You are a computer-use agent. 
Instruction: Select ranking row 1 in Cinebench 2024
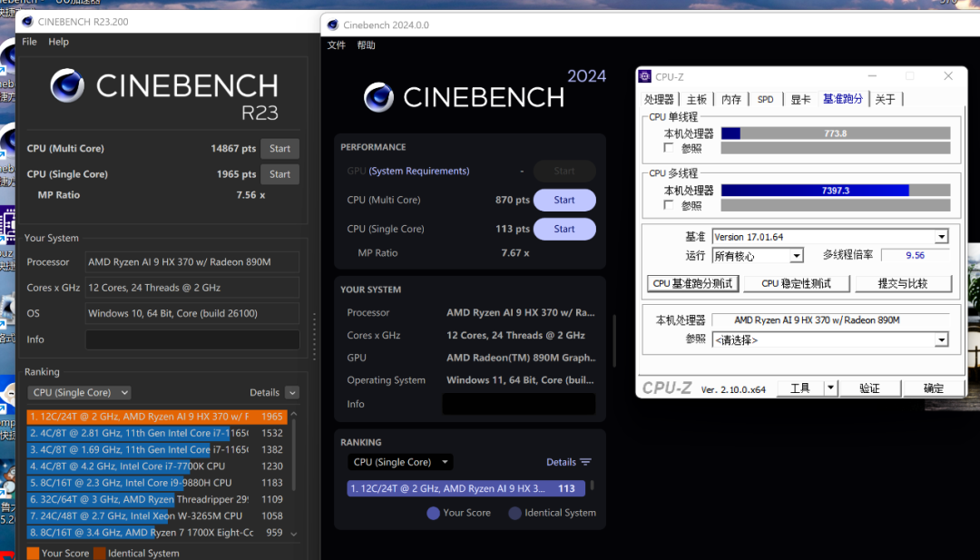tap(466, 488)
